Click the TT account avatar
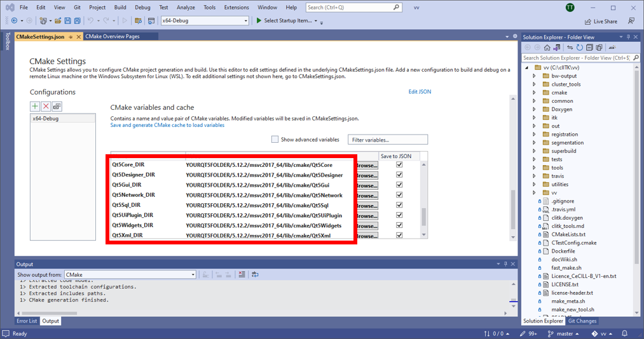This screenshot has height=339, width=644. pos(570,8)
